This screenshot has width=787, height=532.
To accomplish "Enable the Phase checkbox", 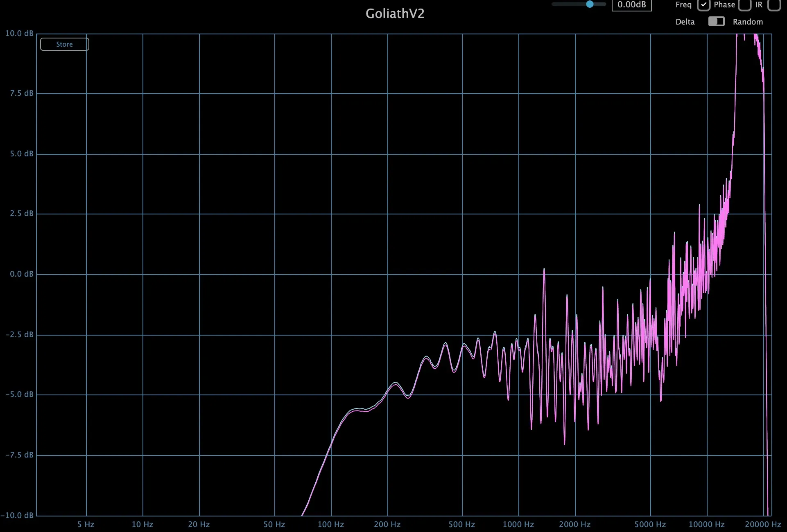I will (x=744, y=5).
